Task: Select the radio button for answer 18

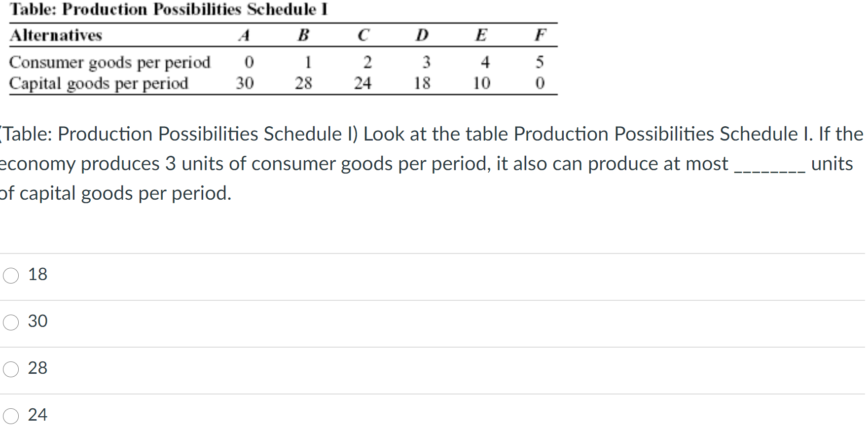Action: click(x=10, y=276)
